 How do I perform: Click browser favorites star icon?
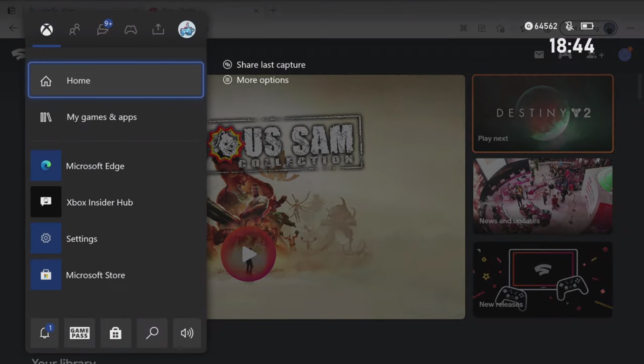coord(500,28)
